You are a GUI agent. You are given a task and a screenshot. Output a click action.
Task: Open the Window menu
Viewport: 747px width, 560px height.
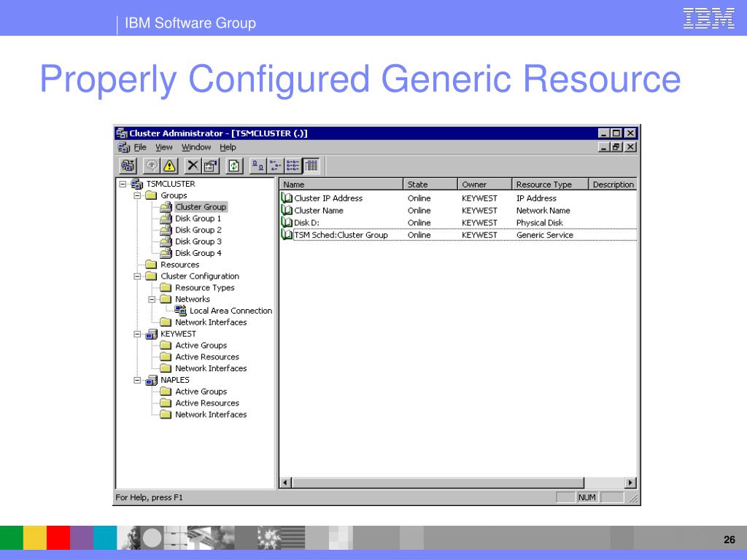pos(196,147)
